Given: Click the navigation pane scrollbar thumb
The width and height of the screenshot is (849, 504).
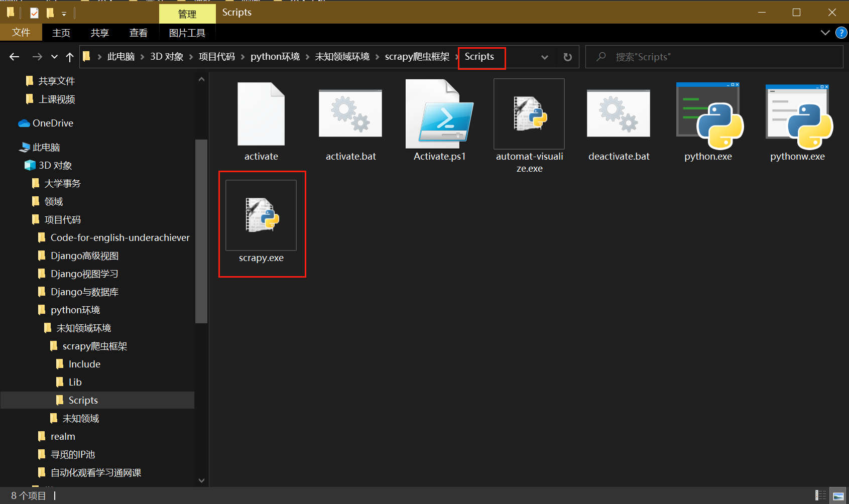Looking at the screenshot, I should pos(201,231).
